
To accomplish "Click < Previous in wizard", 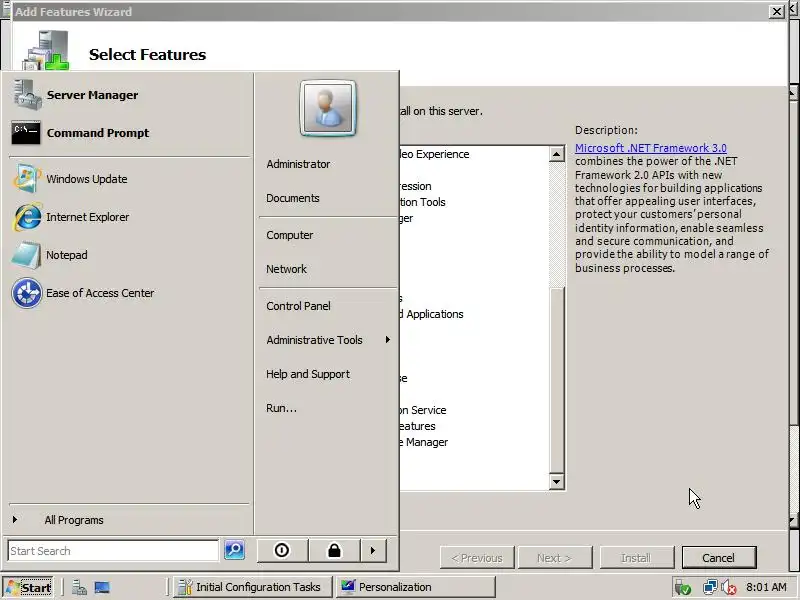I will point(477,558).
